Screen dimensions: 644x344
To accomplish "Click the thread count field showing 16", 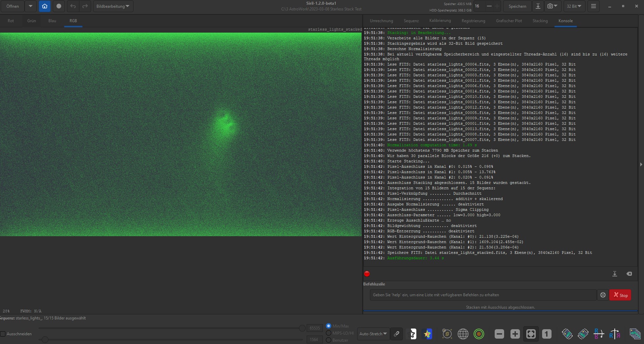I will 479,6.
